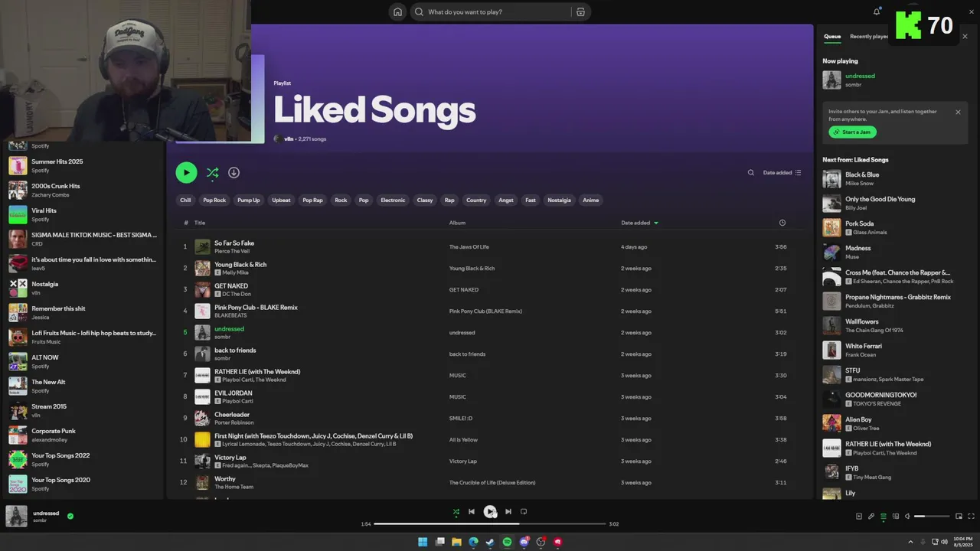Toggle shuffle in the bottom player bar

(x=456, y=511)
